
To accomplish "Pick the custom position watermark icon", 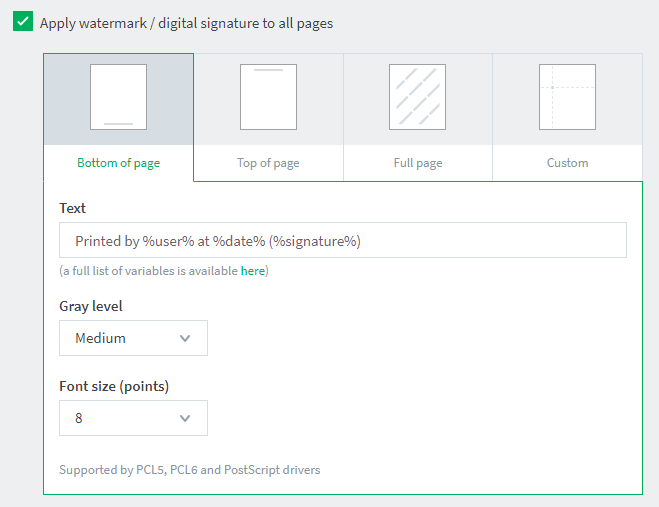I will (567, 97).
